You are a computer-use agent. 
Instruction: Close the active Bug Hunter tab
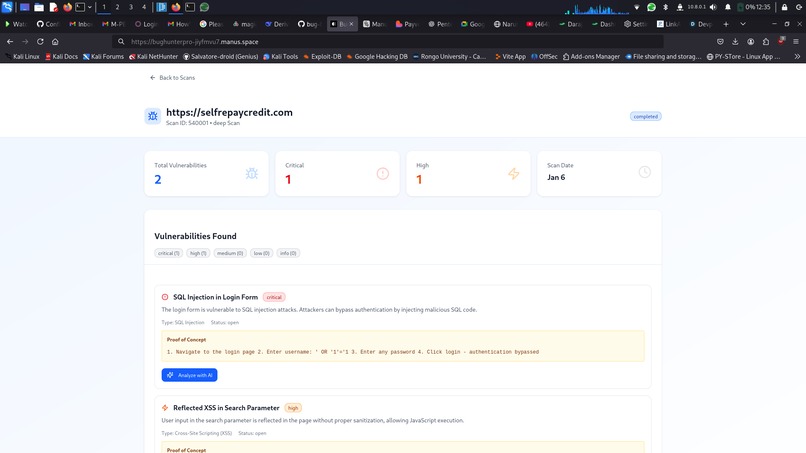coord(352,24)
